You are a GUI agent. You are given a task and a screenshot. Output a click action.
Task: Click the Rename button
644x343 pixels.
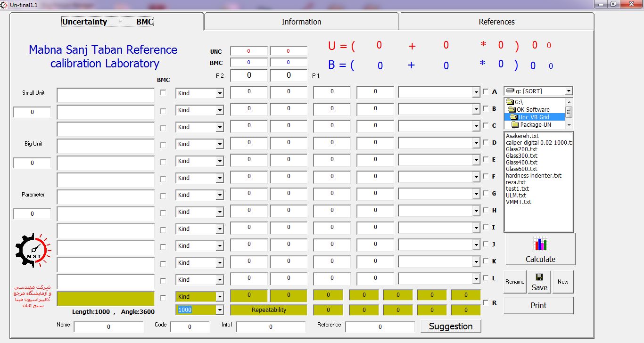[515, 282]
